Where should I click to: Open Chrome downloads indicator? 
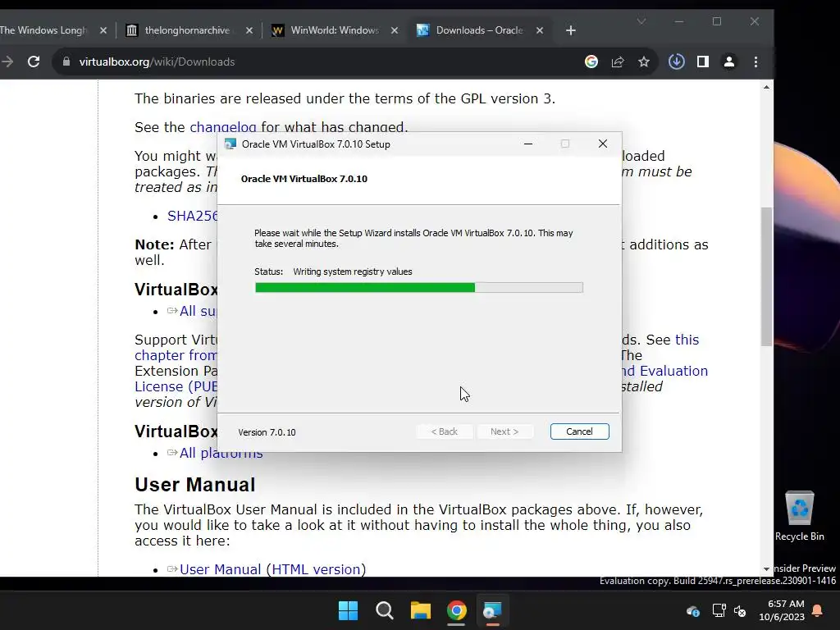pos(677,62)
